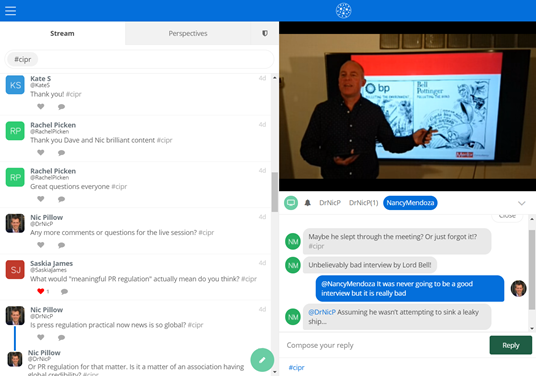This screenshot has width=536, height=376.
Task: Click the shield icon next to Perspectives
Action: pos(265,33)
